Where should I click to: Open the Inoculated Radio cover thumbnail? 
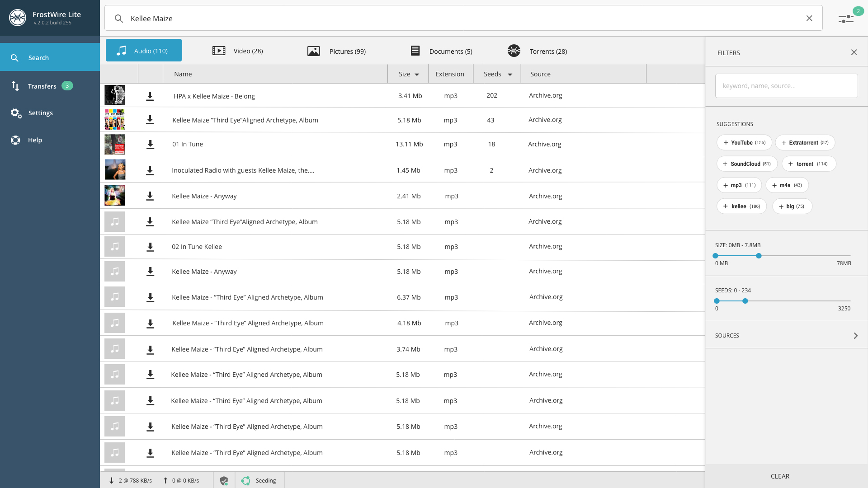115,170
